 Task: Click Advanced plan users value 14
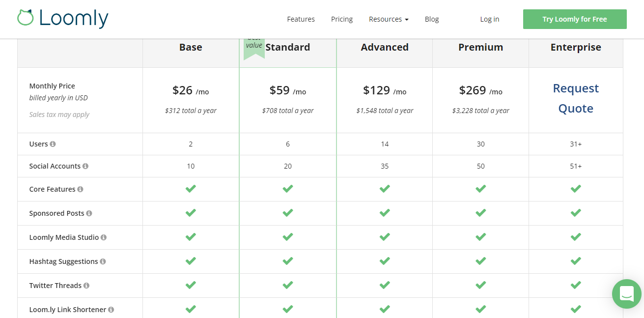point(385,144)
